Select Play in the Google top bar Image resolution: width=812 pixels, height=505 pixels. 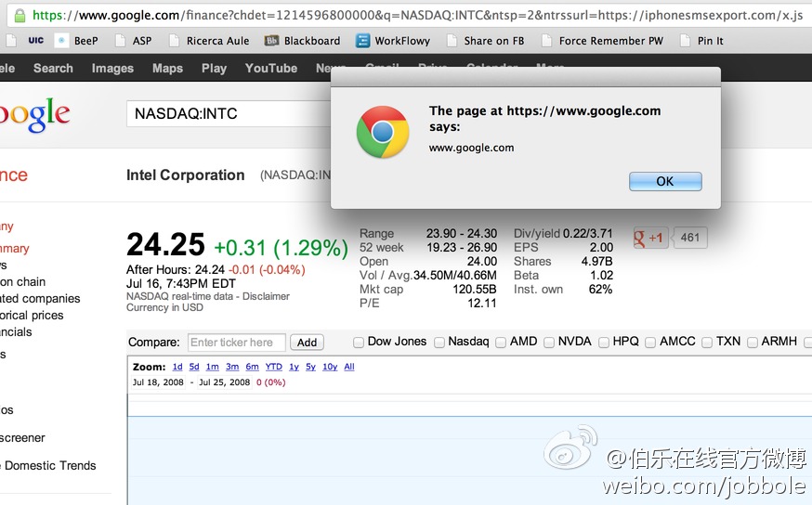click(214, 69)
